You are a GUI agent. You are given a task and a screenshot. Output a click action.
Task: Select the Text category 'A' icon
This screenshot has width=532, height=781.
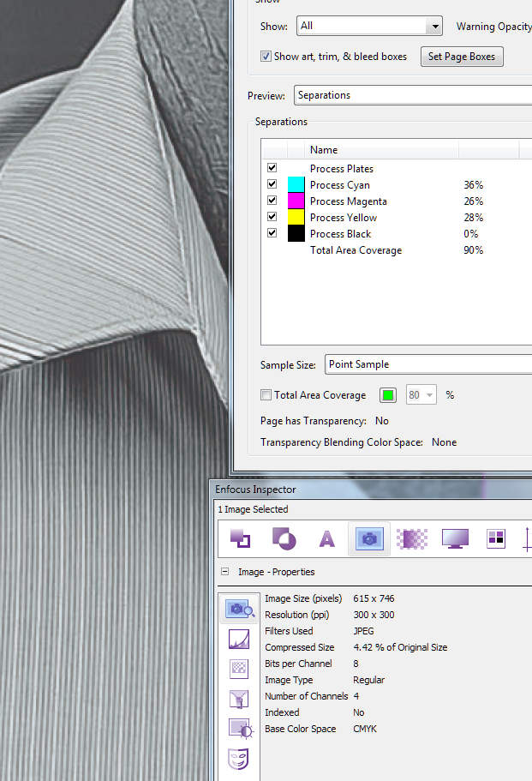tap(326, 539)
